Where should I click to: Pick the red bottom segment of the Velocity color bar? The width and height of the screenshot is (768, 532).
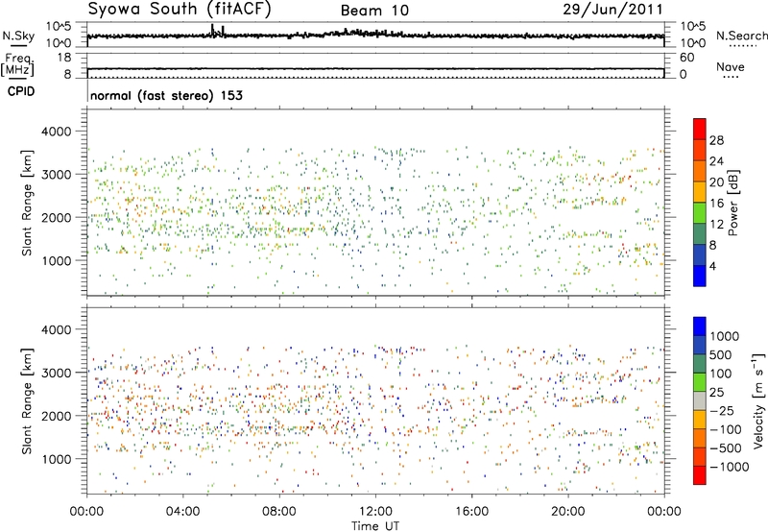click(700, 475)
